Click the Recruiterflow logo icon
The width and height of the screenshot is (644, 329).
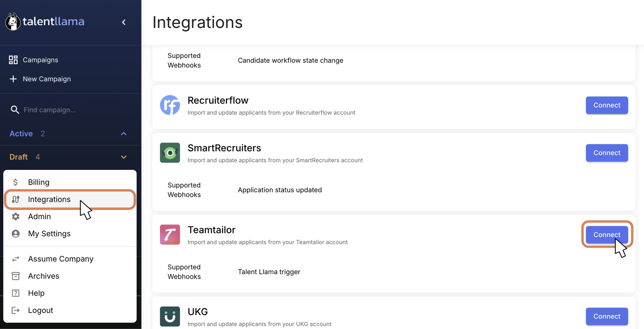(x=170, y=105)
